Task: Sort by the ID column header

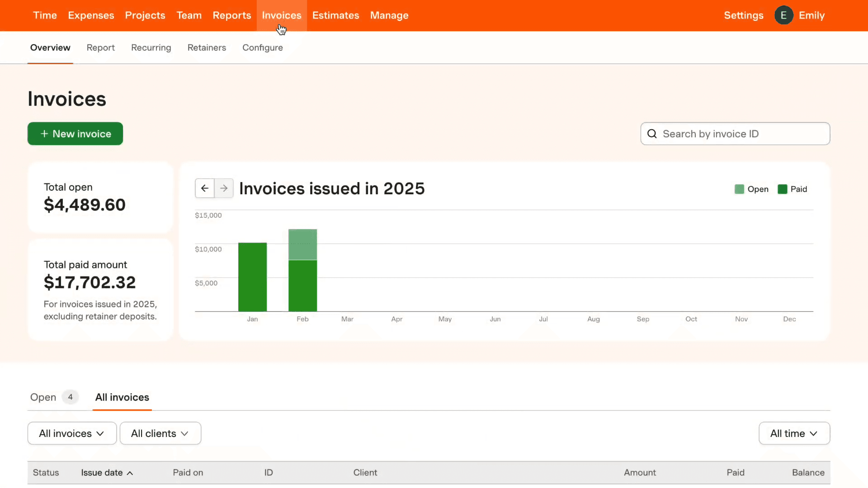Action: point(269,473)
